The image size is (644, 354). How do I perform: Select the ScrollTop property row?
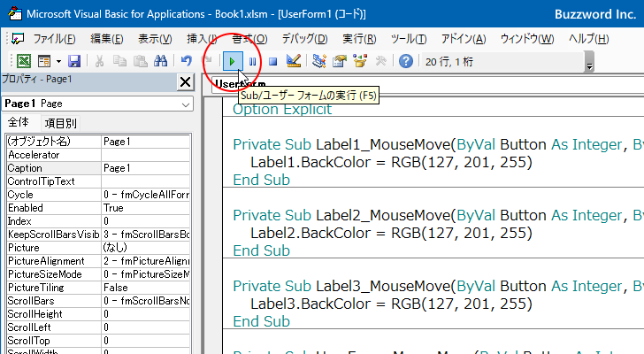[x=98, y=341]
